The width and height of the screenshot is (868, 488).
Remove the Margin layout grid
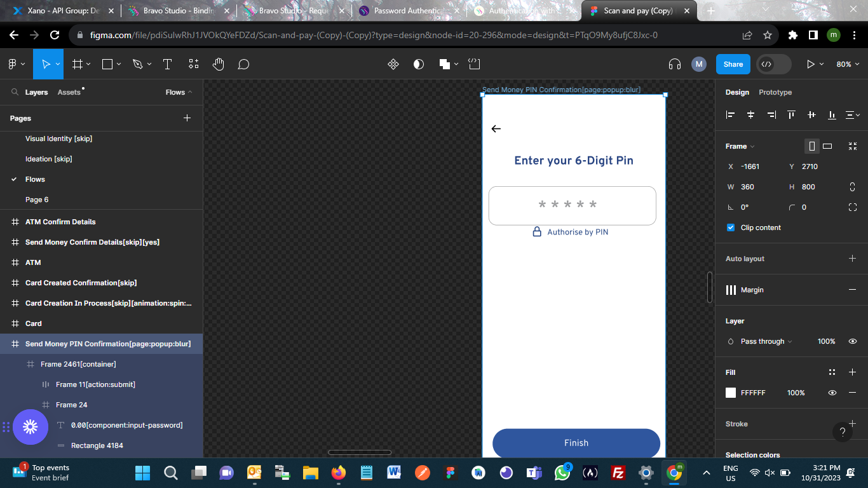point(853,290)
